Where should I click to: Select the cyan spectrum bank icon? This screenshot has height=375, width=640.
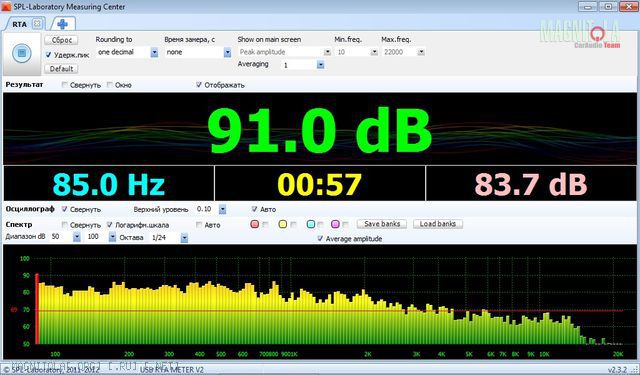[311, 224]
